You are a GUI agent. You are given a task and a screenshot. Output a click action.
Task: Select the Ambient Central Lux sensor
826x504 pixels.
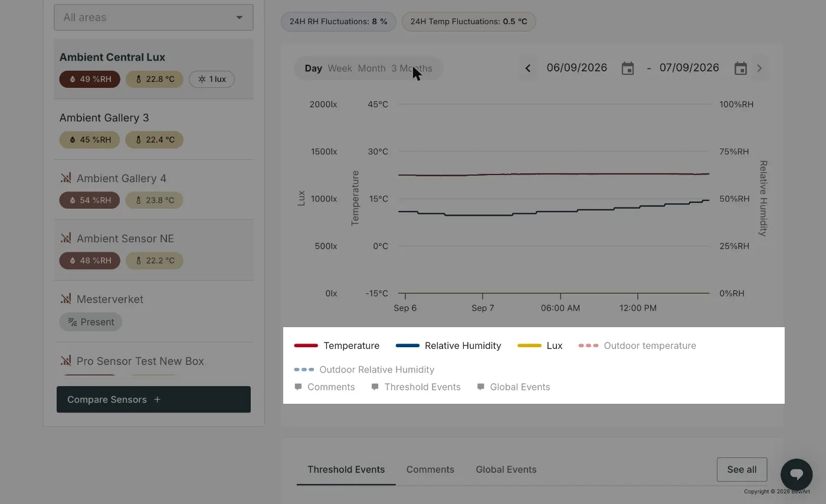point(153,68)
